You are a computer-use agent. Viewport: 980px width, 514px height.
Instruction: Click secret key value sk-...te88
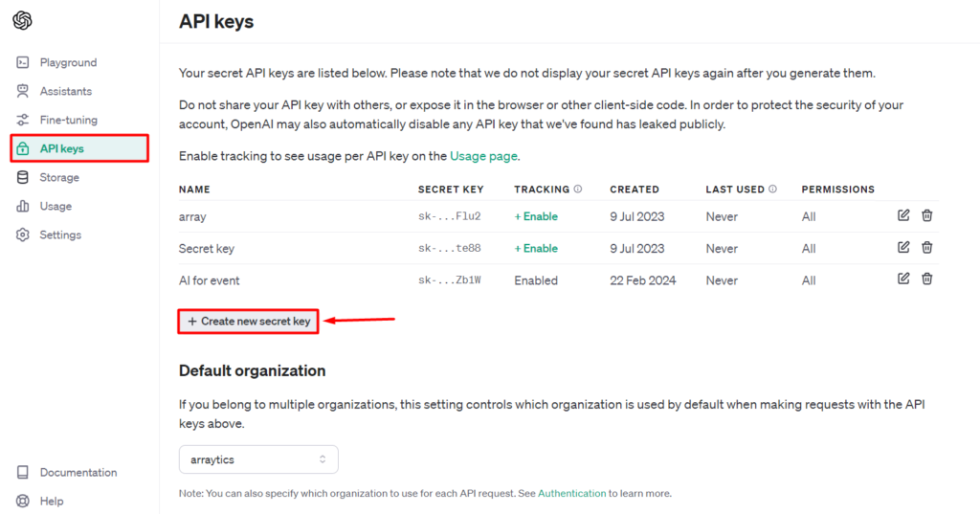click(450, 248)
